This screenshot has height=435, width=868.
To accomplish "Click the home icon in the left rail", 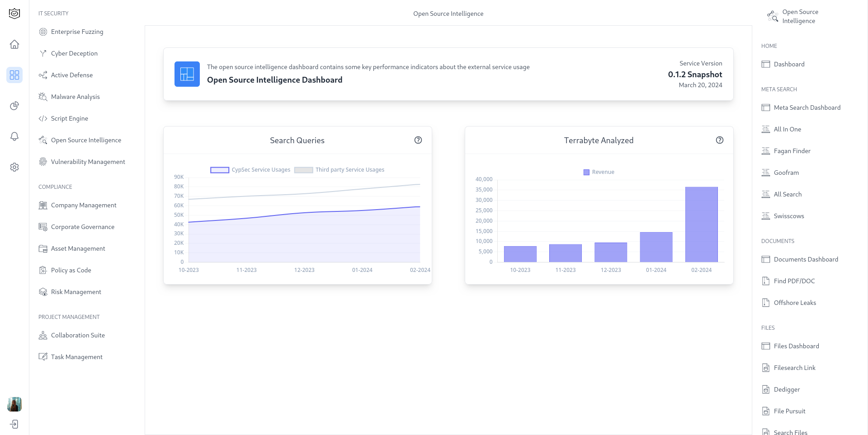I will 14,44.
